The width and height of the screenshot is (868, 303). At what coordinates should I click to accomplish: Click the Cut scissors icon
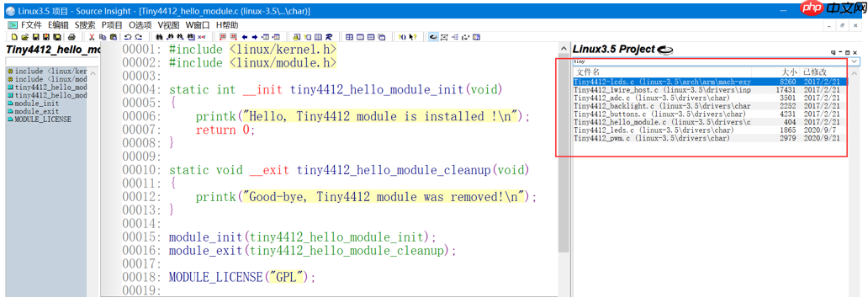tap(92, 37)
